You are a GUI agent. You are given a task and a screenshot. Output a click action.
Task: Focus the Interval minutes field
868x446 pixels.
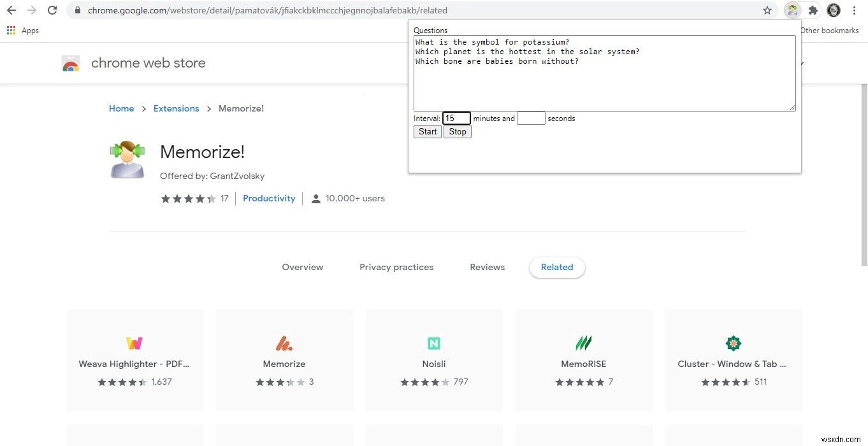pyautogui.click(x=456, y=119)
